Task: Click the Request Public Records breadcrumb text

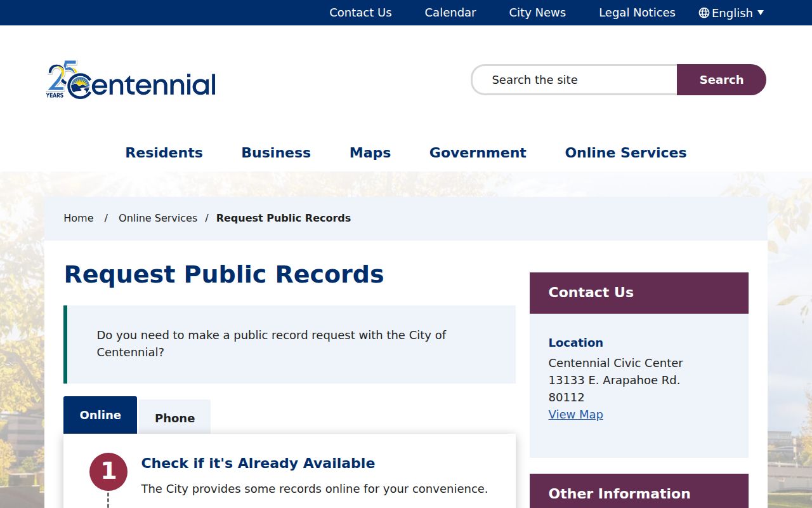Action: pyautogui.click(x=284, y=218)
